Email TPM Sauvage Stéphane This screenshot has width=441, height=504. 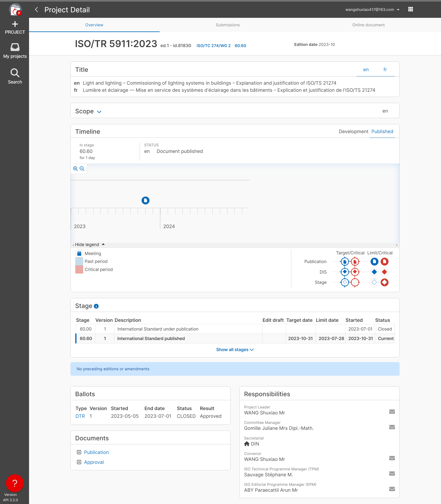pyautogui.click(x=392, y=474)
